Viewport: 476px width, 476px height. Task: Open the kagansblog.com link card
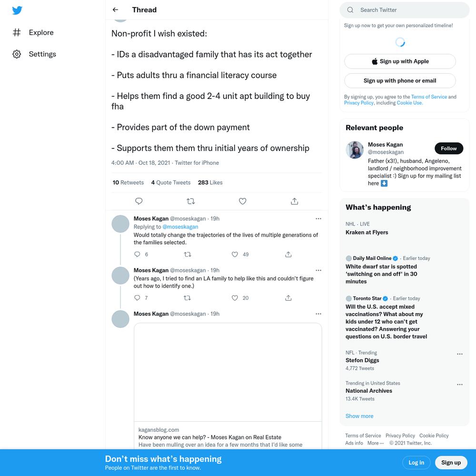pyautogui.click(x=228, y=386)
